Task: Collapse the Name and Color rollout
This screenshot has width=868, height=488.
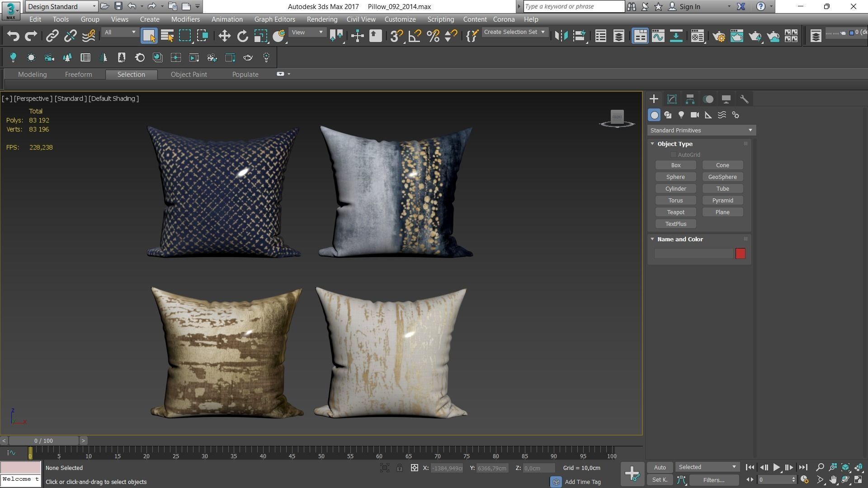Action: point(652,239)
